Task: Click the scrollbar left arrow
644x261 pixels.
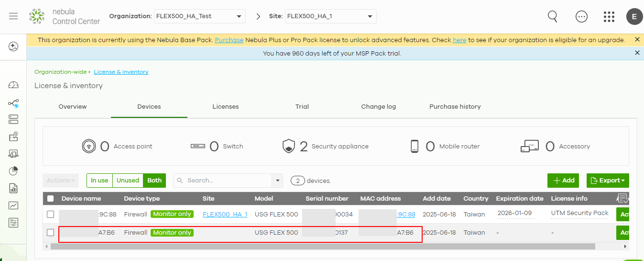Action: pos(46,246)
